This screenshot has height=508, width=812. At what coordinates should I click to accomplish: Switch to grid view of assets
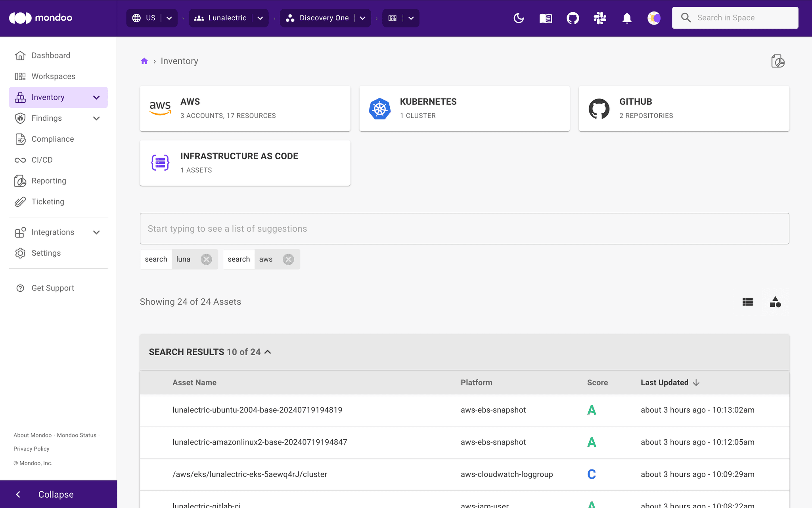(x=776, y=302)
